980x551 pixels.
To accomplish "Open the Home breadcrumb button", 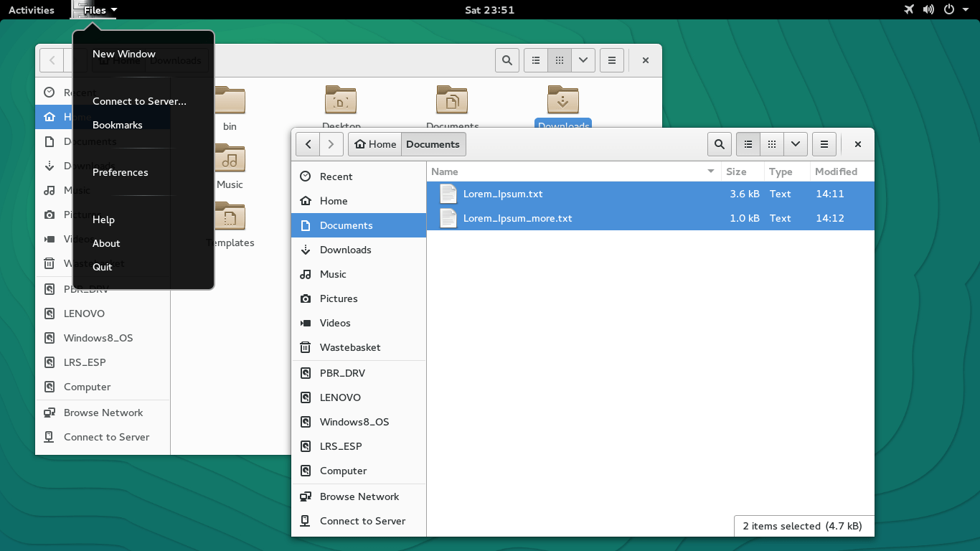I will (374, 143).
